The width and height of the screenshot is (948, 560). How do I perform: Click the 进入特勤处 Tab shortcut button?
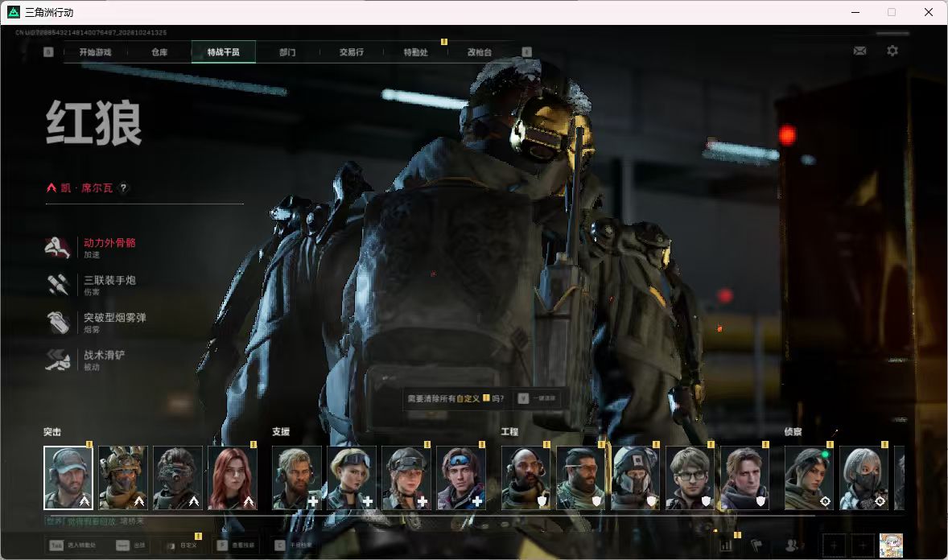point(72,546)
